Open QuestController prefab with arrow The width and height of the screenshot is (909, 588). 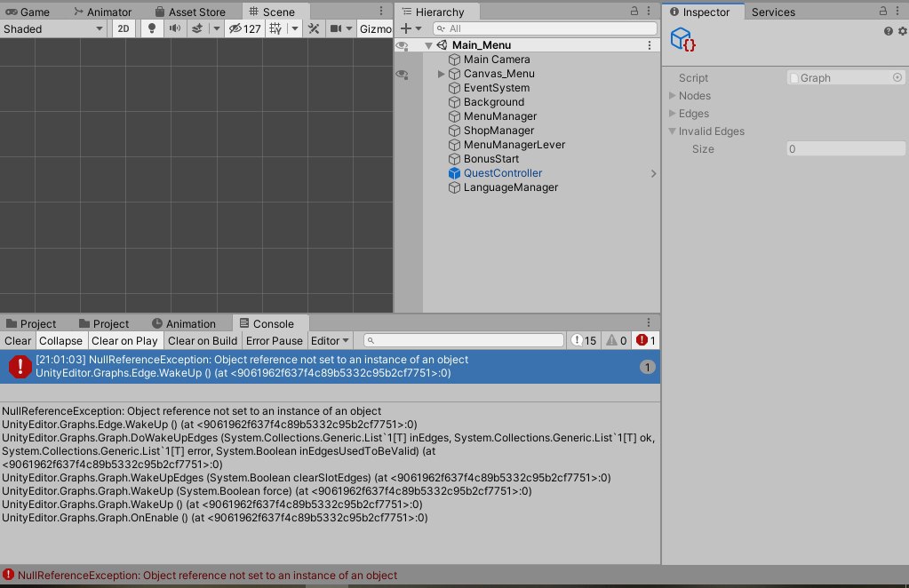[x=653, y=173]
